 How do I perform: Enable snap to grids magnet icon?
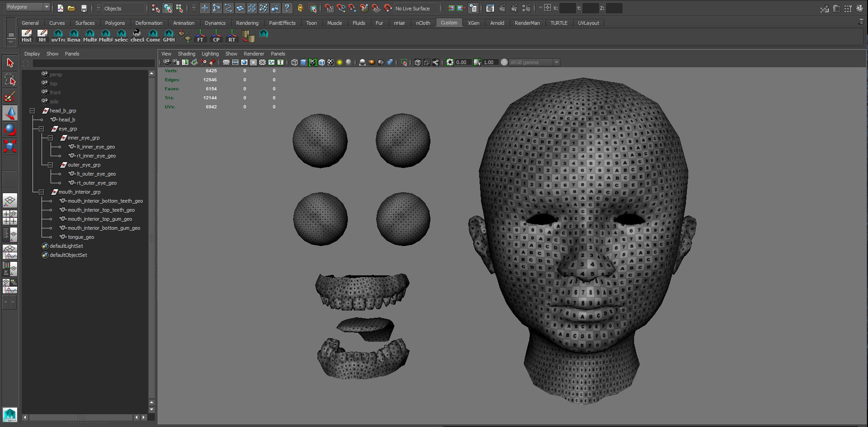tap(329, 8)
